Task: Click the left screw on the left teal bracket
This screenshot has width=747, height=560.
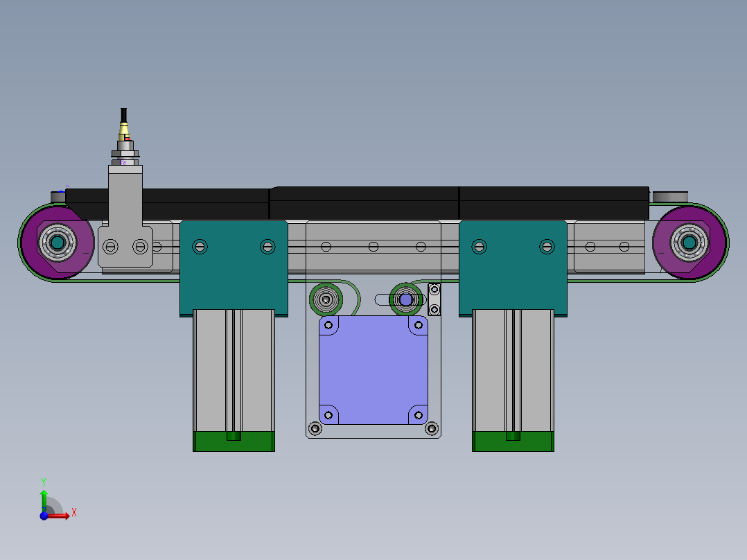Action: (x=200, y=247)
